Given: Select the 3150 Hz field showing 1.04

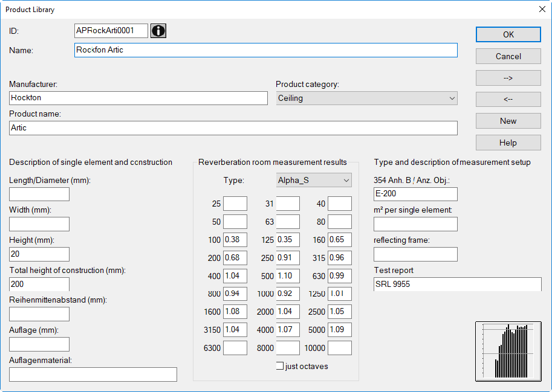Looking at the screenshot, I should click(x=235, y=330).
